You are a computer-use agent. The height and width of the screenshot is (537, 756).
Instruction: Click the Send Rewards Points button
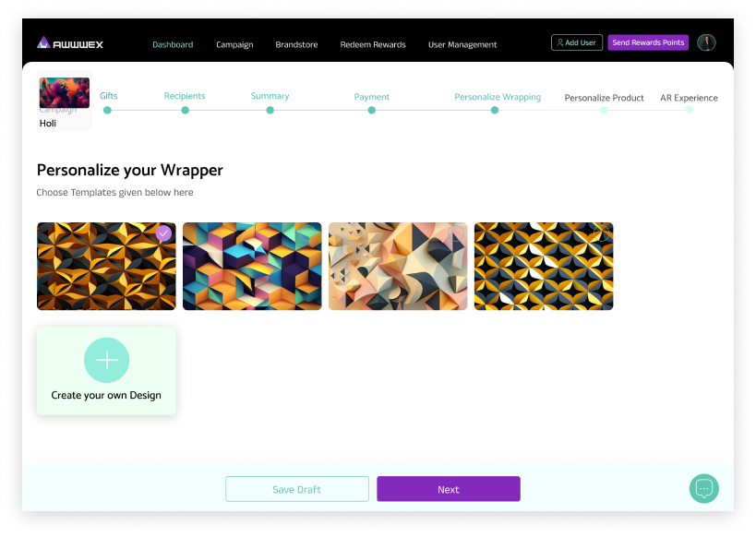pyautogui.click(x=648, y=42)
